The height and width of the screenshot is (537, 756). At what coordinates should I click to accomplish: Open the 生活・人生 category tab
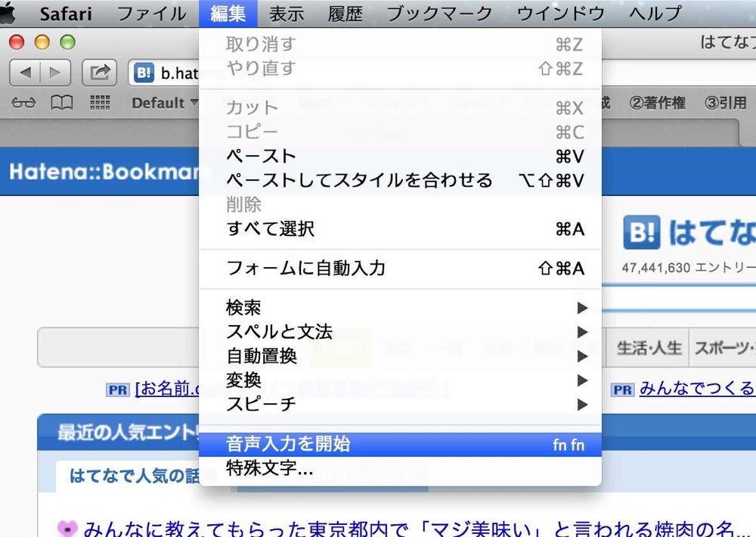(649, 348)
